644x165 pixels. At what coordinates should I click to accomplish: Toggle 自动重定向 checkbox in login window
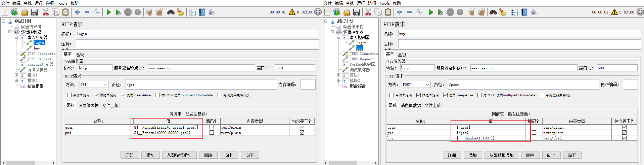tap(70, 95)
